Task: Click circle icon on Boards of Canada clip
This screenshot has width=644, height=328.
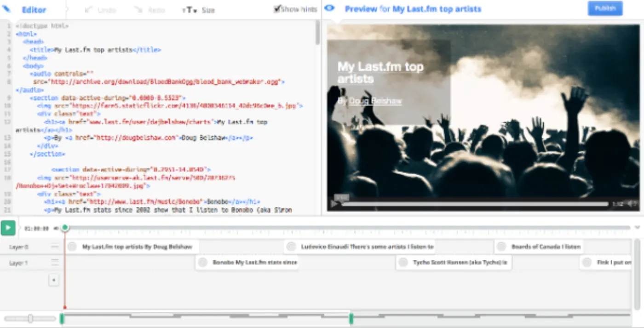Action: point(501,247)
